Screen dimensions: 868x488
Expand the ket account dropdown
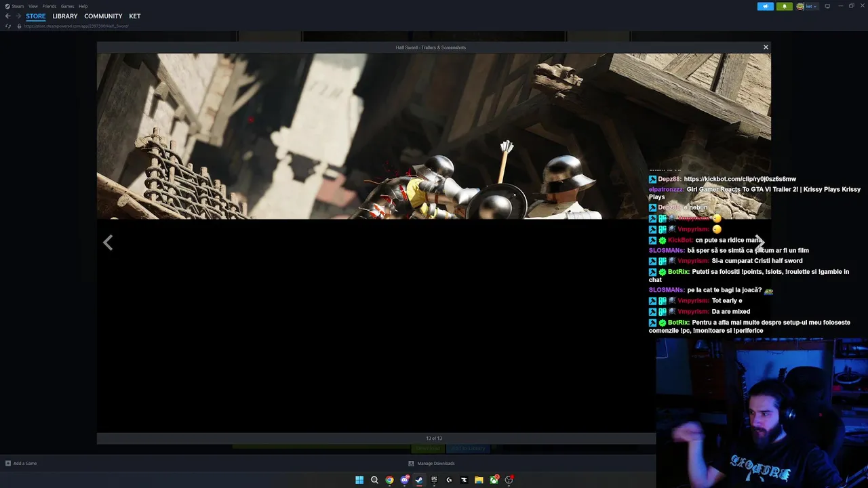pyautogui.click(x=811, y=6)
